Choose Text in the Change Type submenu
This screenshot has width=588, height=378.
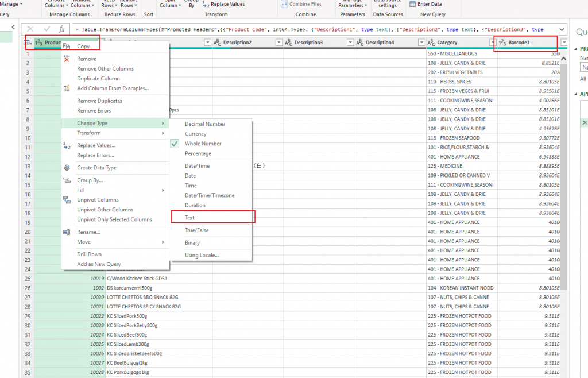pos(190,218)
